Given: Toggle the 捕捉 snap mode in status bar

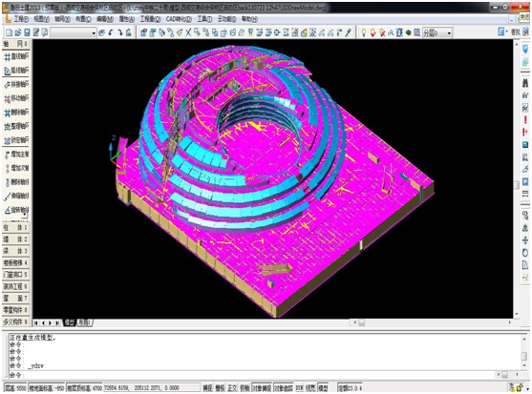Looking at the screenshot, I should coord(207,387).
